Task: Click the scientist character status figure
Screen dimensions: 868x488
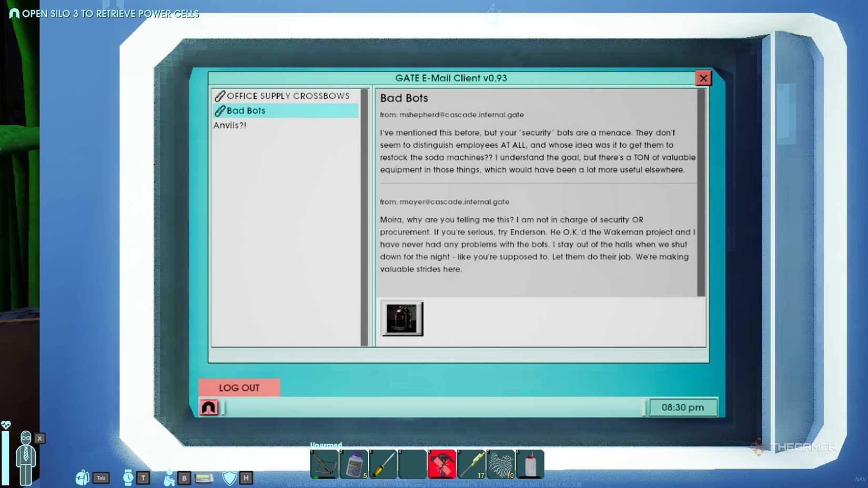Action: [x=25, y=456]
